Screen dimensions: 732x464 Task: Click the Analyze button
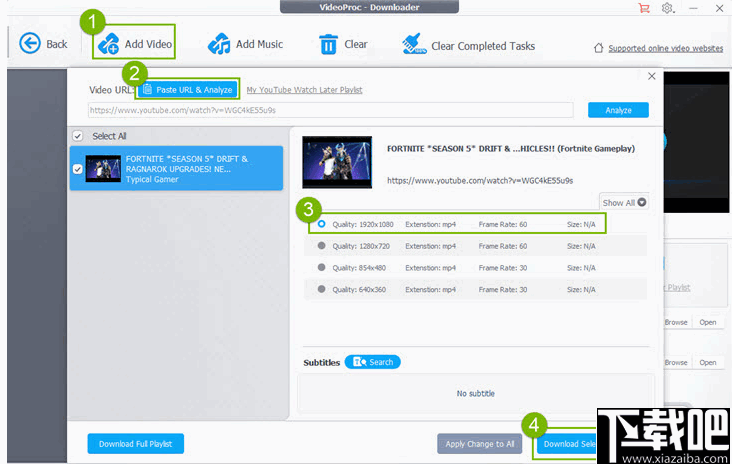pos(618,110)
